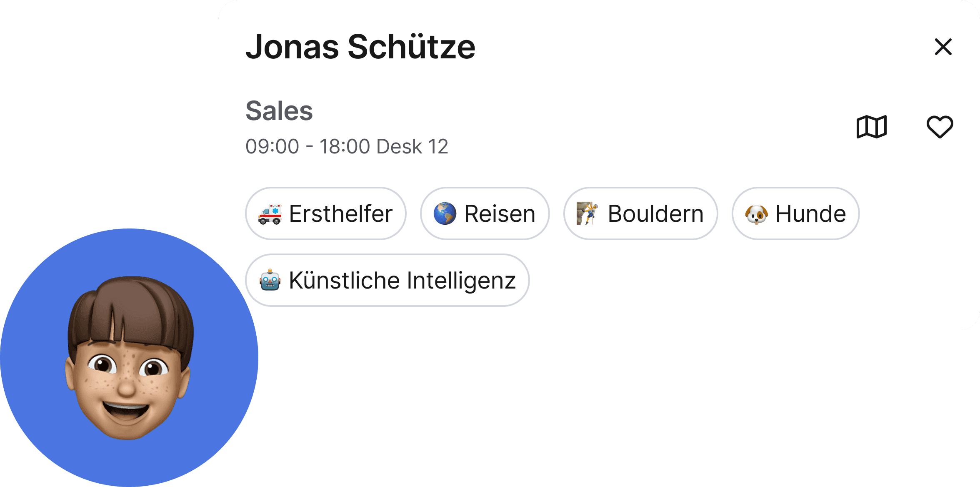Click the climber emoji in Bouldern tag
The height and width of the screenshot is (487, 980).
587,213
